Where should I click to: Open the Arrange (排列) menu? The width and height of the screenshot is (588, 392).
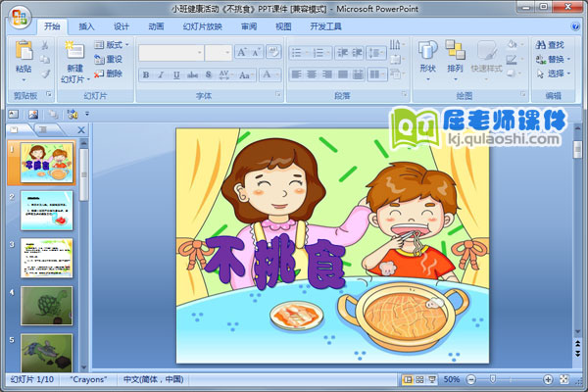click(x=456, y=60)
